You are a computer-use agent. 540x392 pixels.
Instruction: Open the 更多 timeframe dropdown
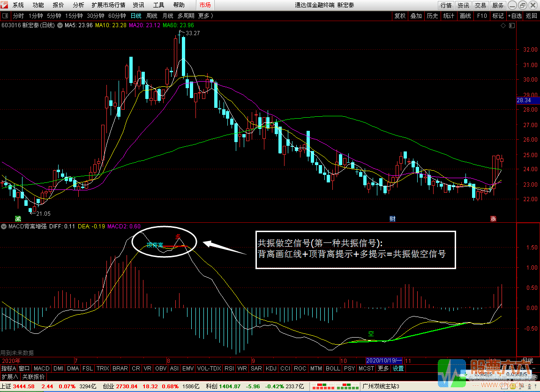[x=203, y=15]
